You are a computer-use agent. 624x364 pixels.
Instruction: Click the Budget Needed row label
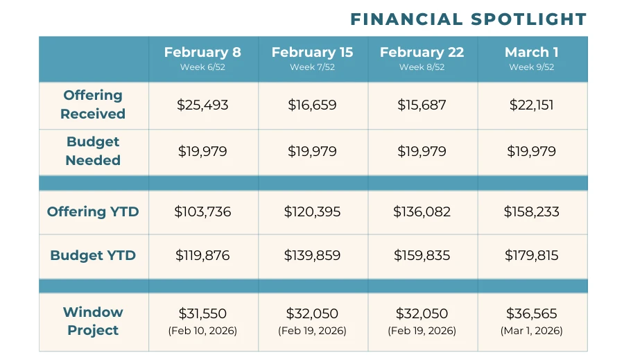tap(93, 151)
